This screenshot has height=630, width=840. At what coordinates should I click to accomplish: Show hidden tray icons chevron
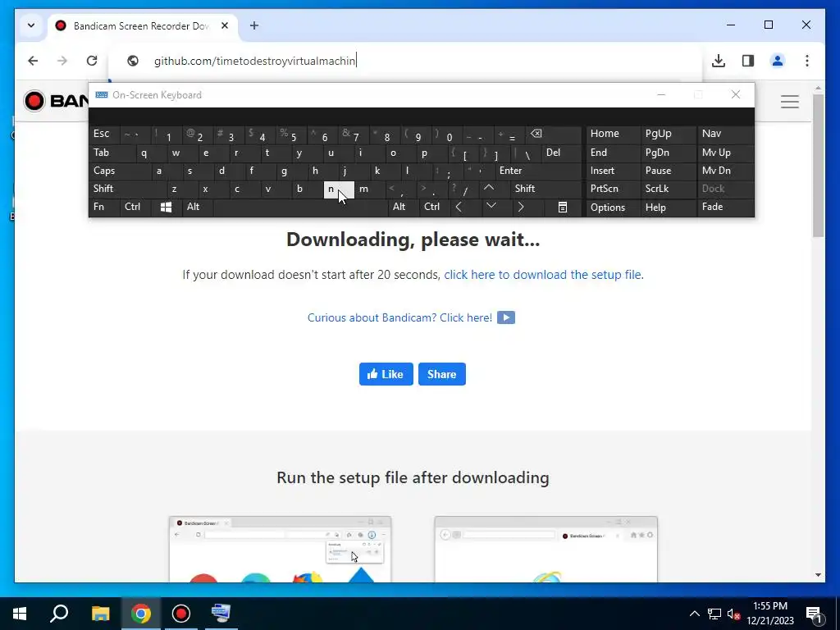(694, 614)
